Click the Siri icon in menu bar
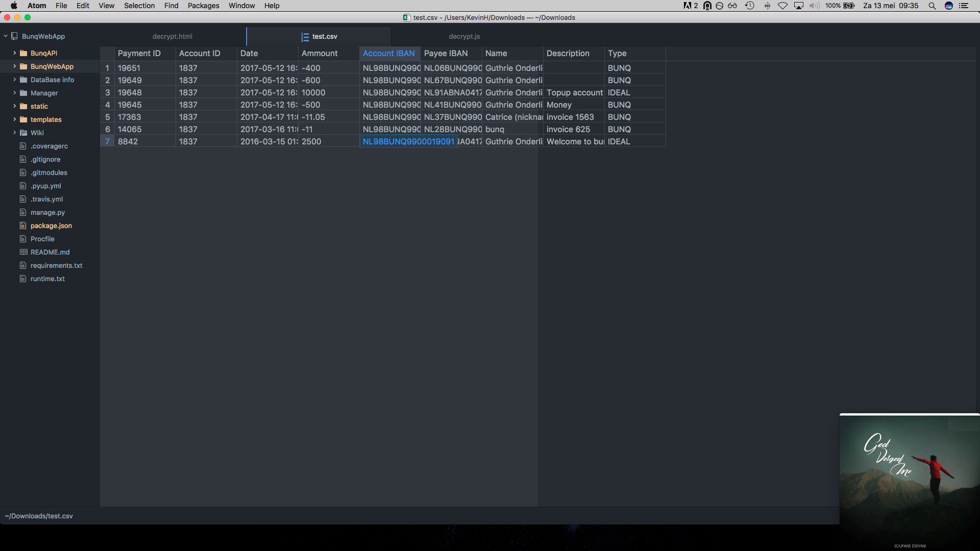 (x=949, y=6)
